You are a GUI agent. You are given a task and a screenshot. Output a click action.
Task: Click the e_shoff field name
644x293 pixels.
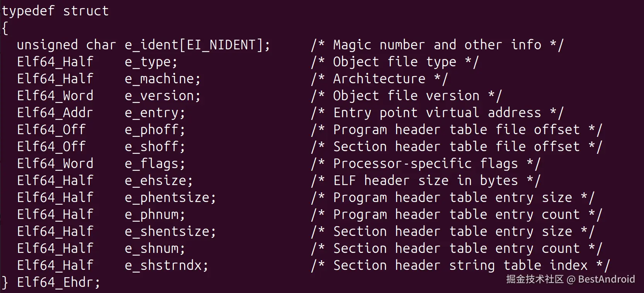tap(154, 147)
